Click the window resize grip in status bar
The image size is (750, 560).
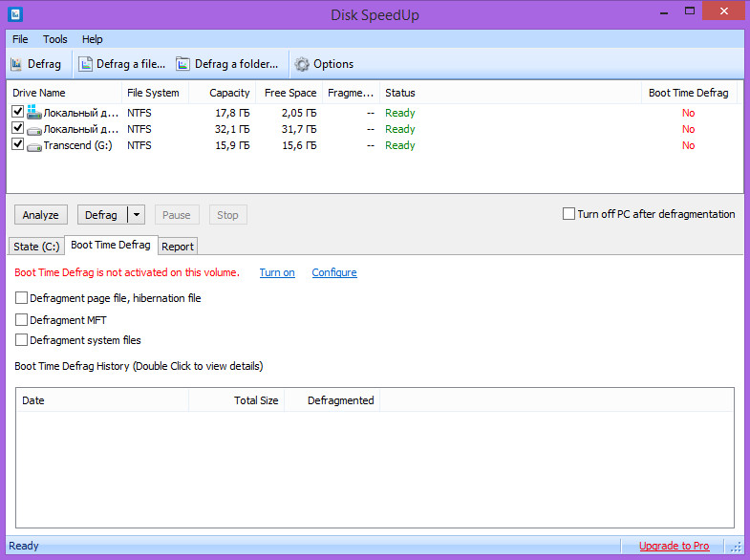click(736, 547)
